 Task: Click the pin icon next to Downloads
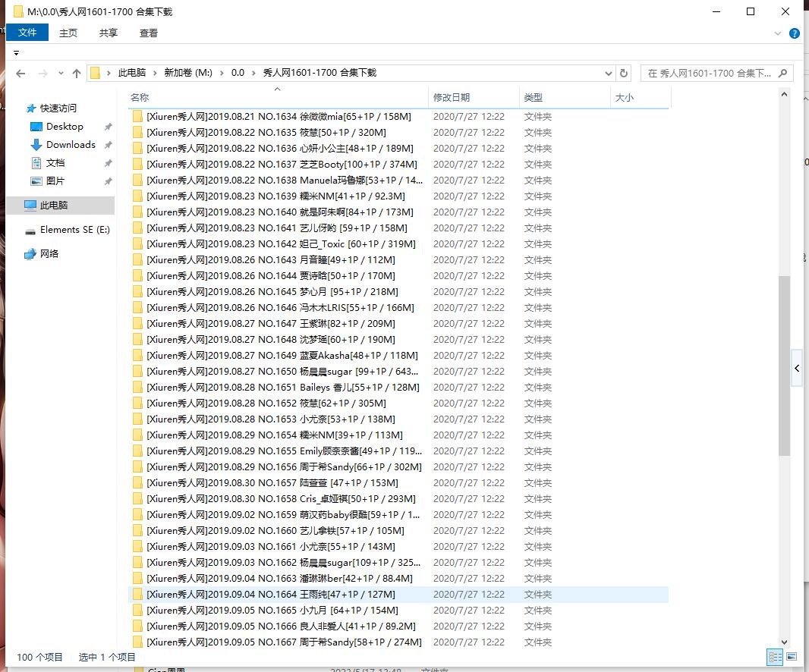coord(108,145)
